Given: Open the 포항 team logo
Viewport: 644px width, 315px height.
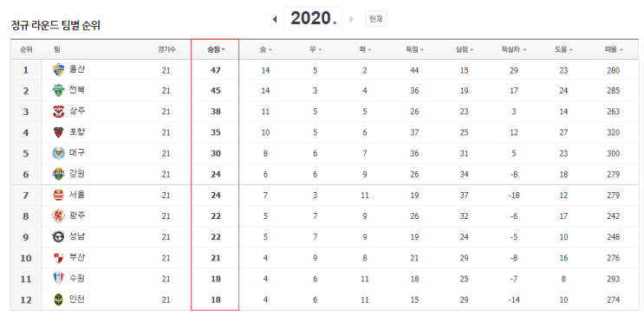Looking at the screenshot, I should pyautogui.click(x=59, y=132).
